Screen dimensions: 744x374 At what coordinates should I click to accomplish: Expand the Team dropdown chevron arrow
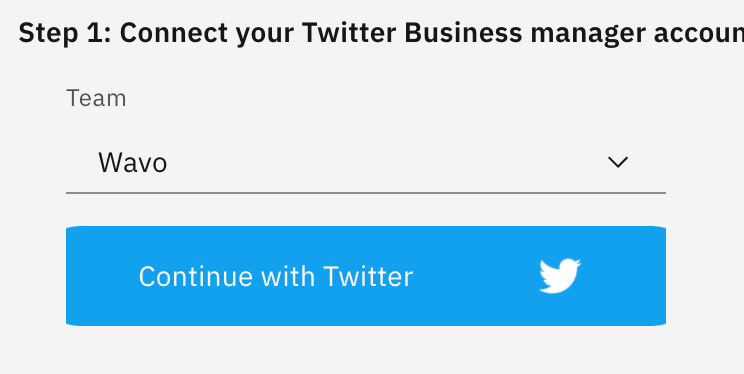618,162
